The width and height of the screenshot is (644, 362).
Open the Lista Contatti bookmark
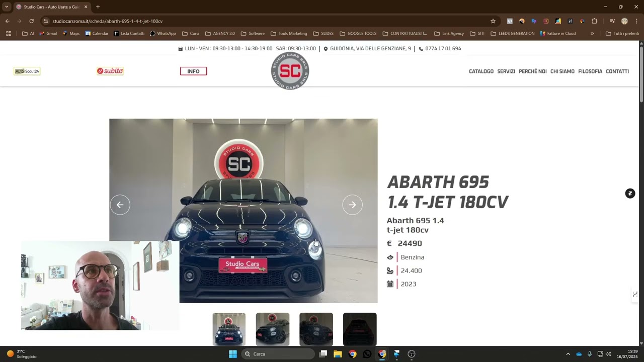pos(129,34)
